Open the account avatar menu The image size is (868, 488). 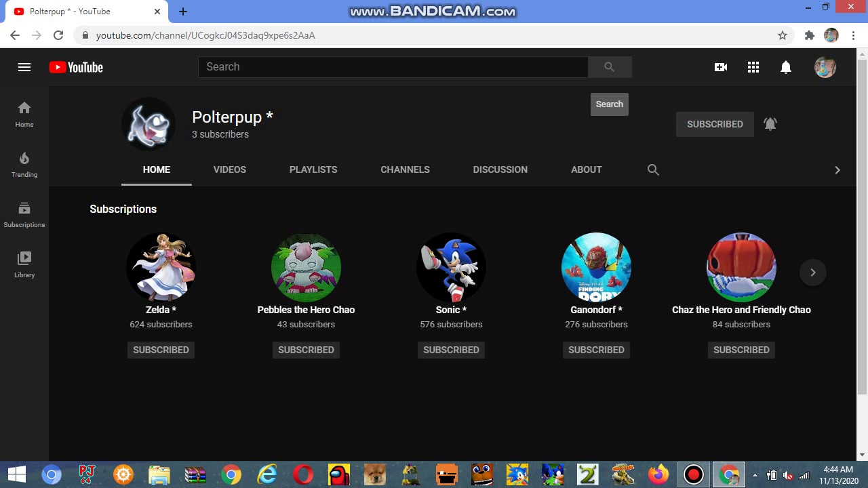pos(825,67)
